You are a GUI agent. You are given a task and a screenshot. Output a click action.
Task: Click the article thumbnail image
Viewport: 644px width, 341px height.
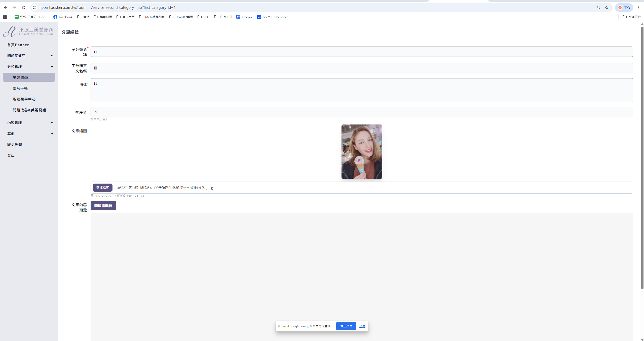coord(362,152)
